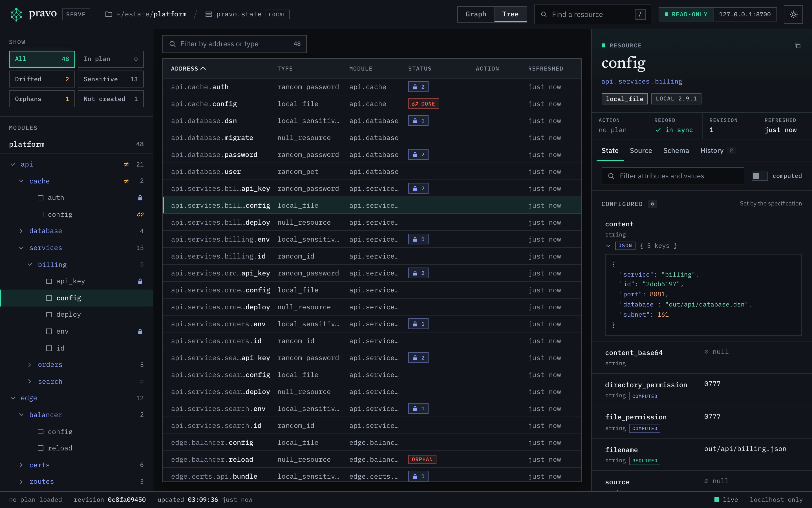Click the Filter attributes and values field
Screen dimensions: 812x508
click(x=673, y=176)
